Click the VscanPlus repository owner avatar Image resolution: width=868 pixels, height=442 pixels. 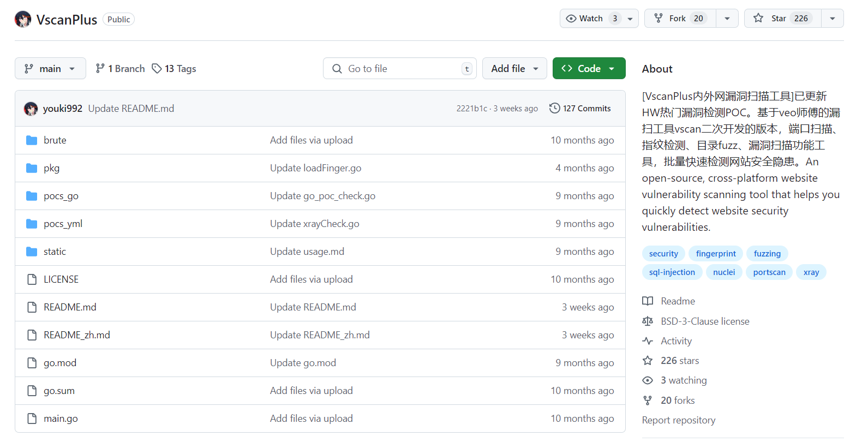coord(23,19)
